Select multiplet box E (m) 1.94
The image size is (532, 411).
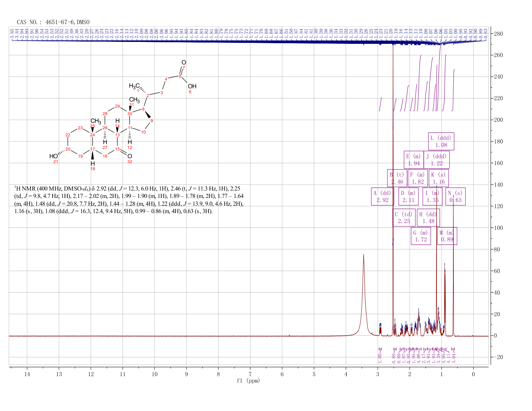coord(414,160)
